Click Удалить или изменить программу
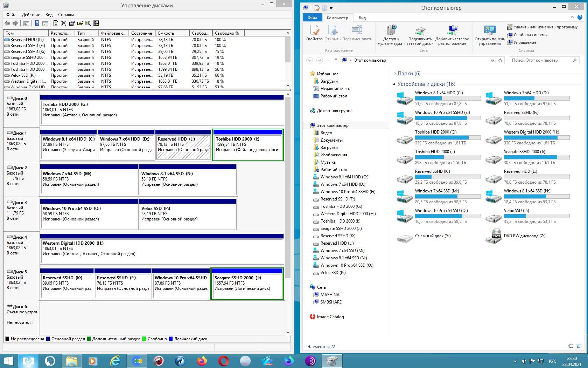 pos(542,27)
